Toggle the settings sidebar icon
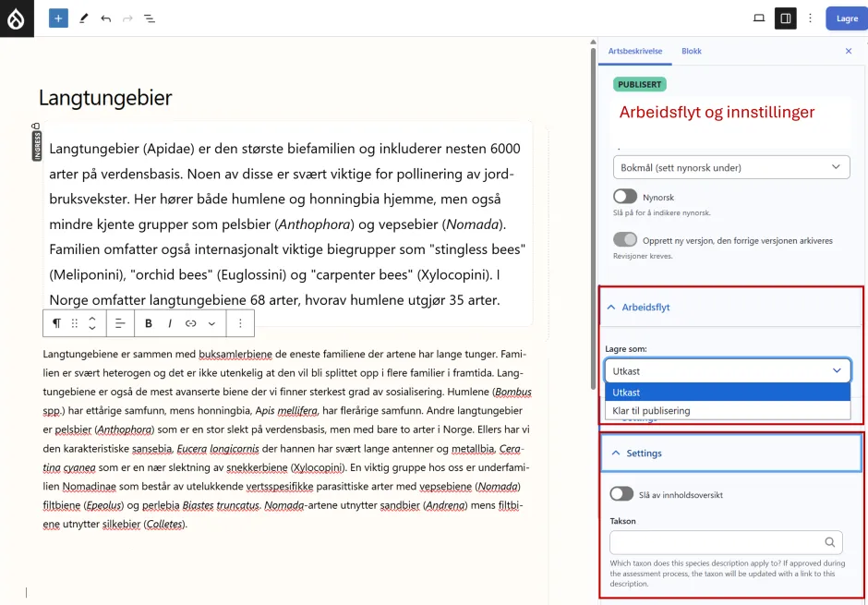The width and height of the screenshot is (868, 605). (x=785, y=18)
